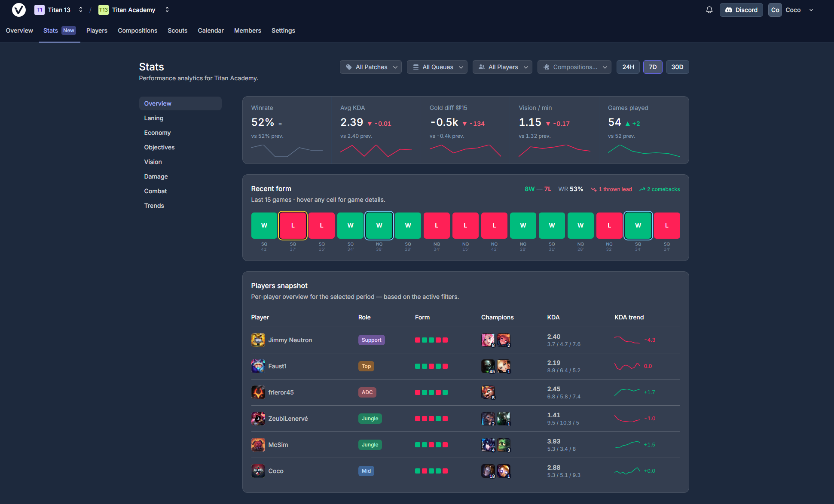Click Jimmy Neutron's player avatar
The image size is (834, 504).
tap(258, 340)
